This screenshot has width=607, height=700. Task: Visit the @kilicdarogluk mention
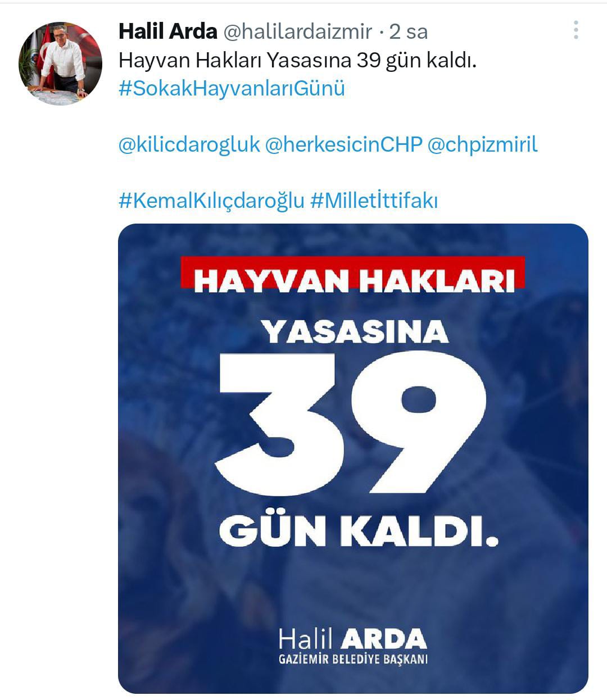click(x=189, y=145)
